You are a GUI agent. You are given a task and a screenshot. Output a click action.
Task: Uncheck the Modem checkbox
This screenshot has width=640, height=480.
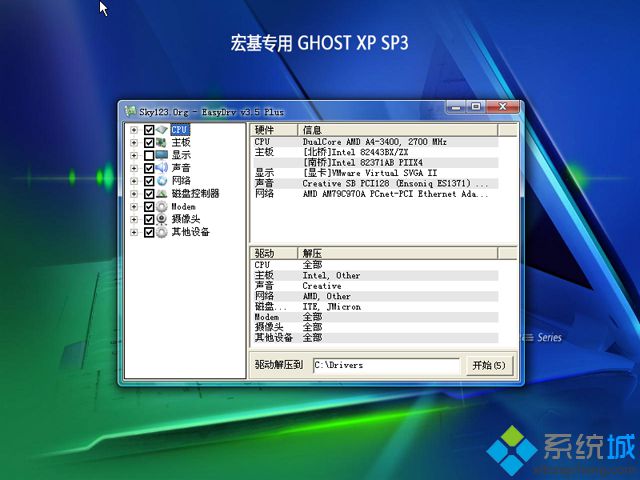[x=149, y=207]
